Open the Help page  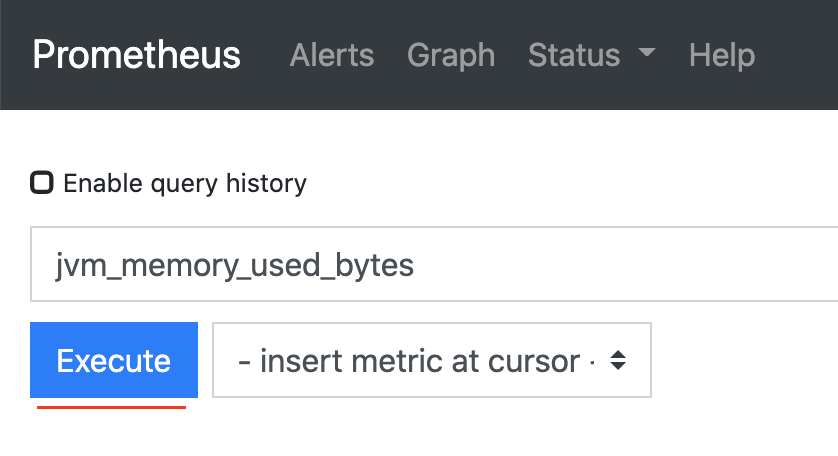722,55
